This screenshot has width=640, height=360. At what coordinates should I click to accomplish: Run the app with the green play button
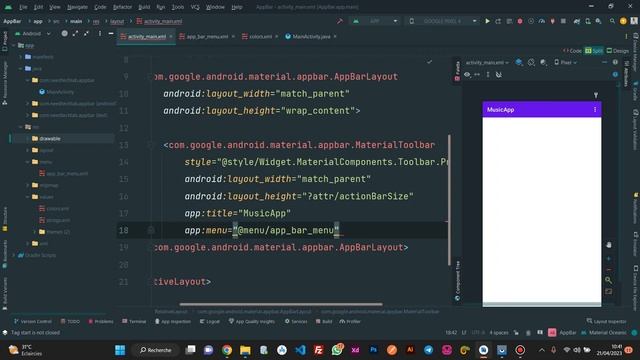tap(487, 21)
